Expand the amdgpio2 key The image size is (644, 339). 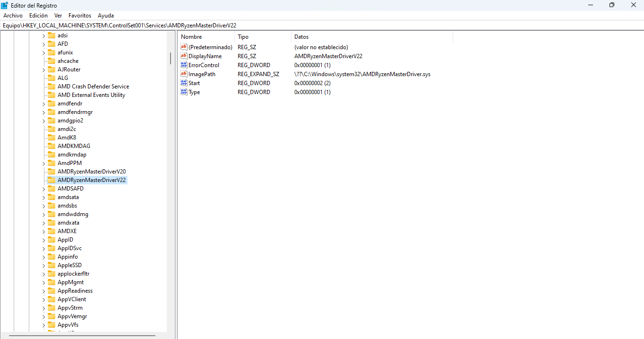pyautogui.click(x=43, y=121)
